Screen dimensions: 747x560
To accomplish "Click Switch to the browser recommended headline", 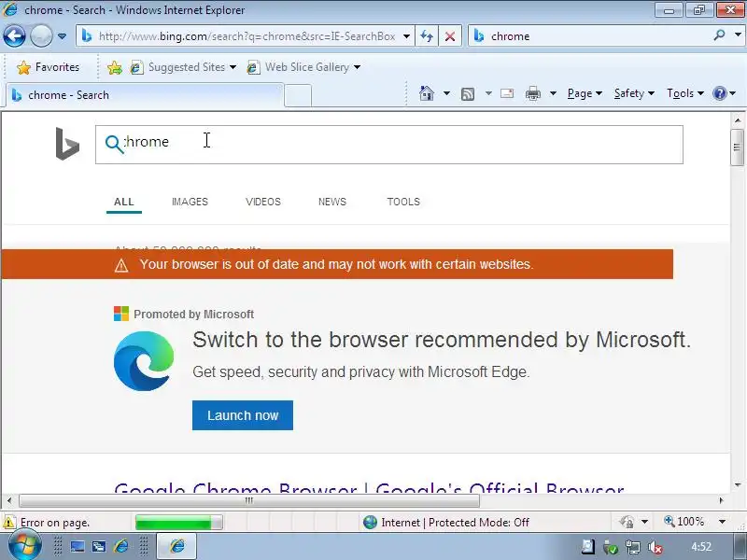I will point(441,340).
